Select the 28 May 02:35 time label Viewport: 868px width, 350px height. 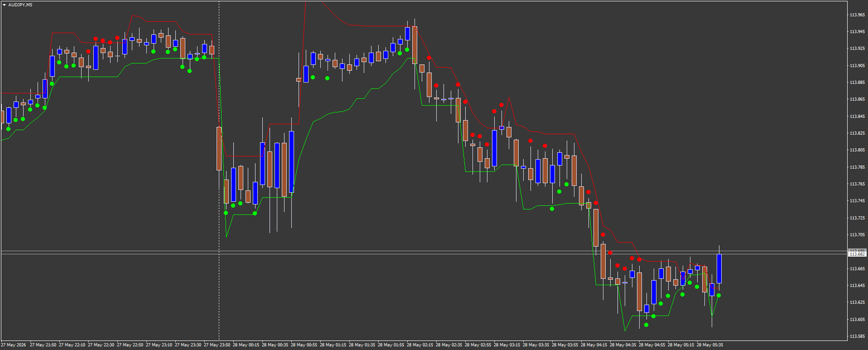tap(449, 345)
